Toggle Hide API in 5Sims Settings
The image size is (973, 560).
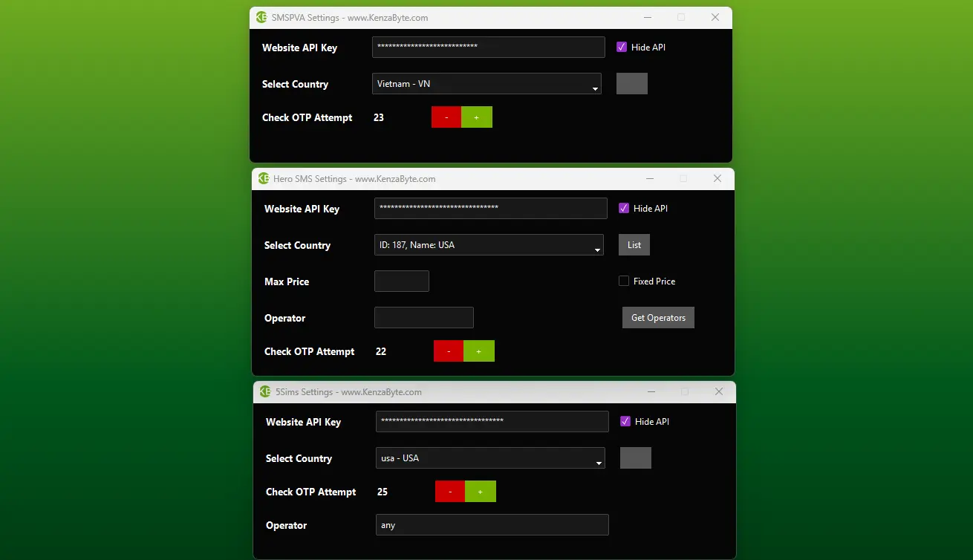[625, 421]
